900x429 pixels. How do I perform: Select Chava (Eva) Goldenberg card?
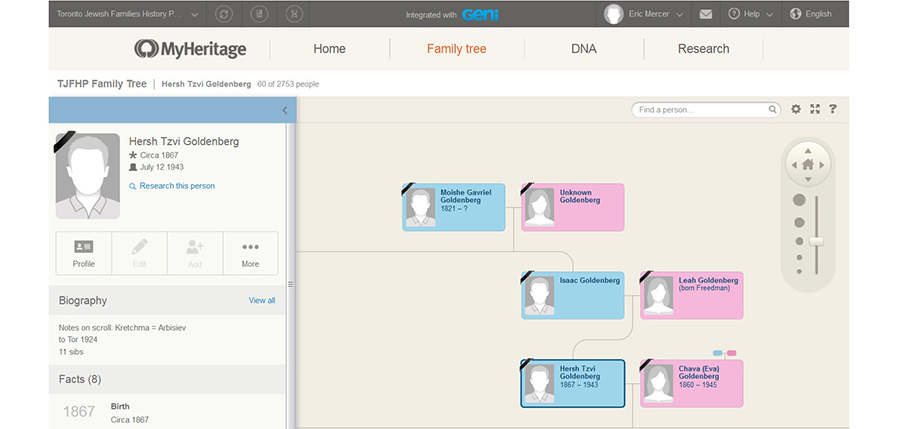(x=692, y=384)
